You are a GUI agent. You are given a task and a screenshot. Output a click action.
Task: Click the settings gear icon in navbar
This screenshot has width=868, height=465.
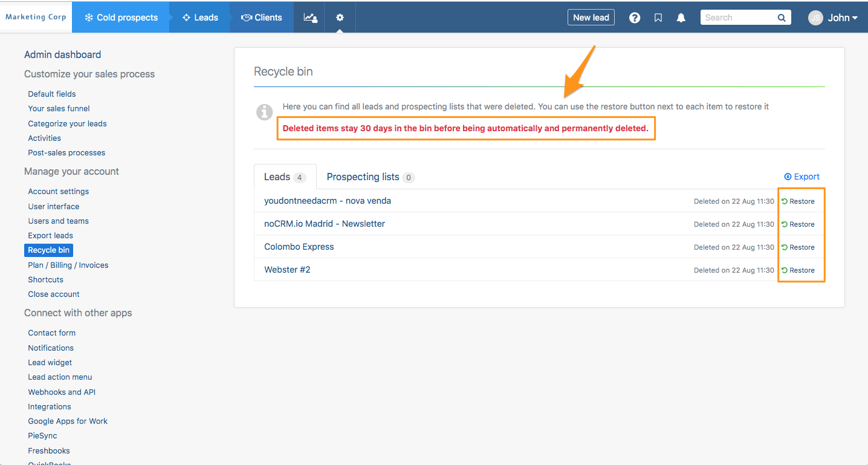[340, 18]
